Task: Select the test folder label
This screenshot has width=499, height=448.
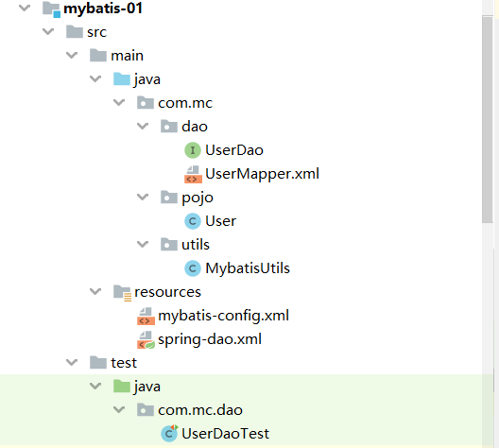Action: tap(124, 363)
